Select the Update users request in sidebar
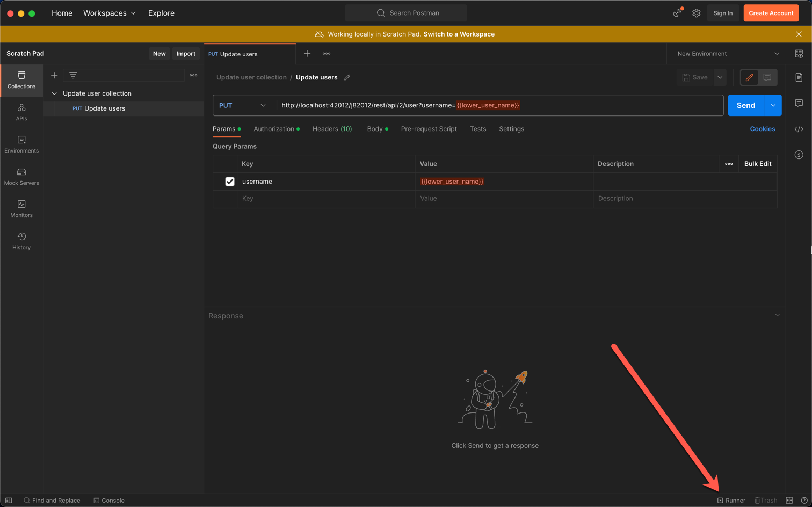This screenshot has width=812, height=507. coord(124,108)
